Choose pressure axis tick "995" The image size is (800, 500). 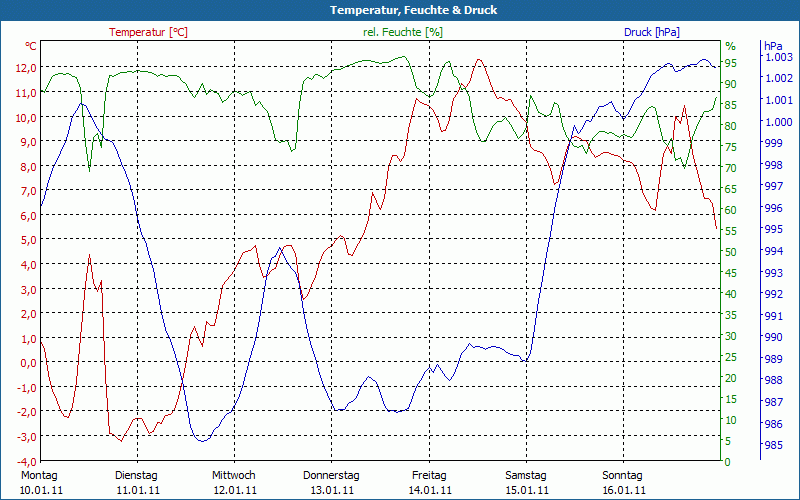click(x=773, y=229)
